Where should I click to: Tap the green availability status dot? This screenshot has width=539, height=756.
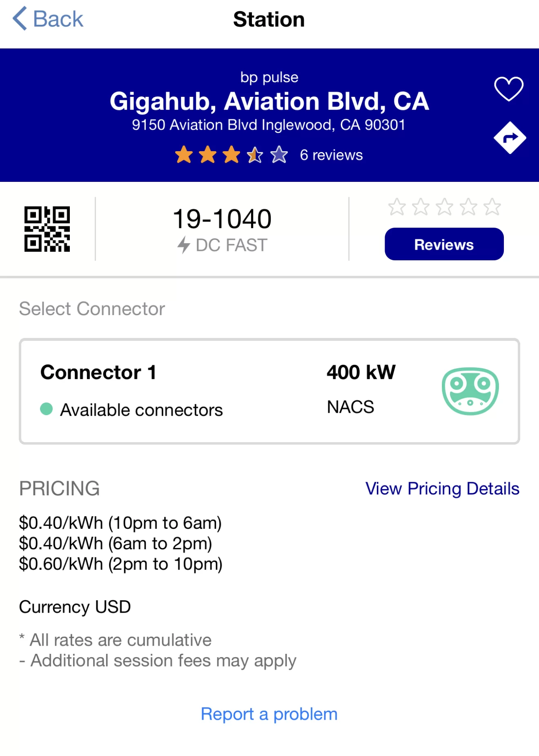tap(47, 409)
